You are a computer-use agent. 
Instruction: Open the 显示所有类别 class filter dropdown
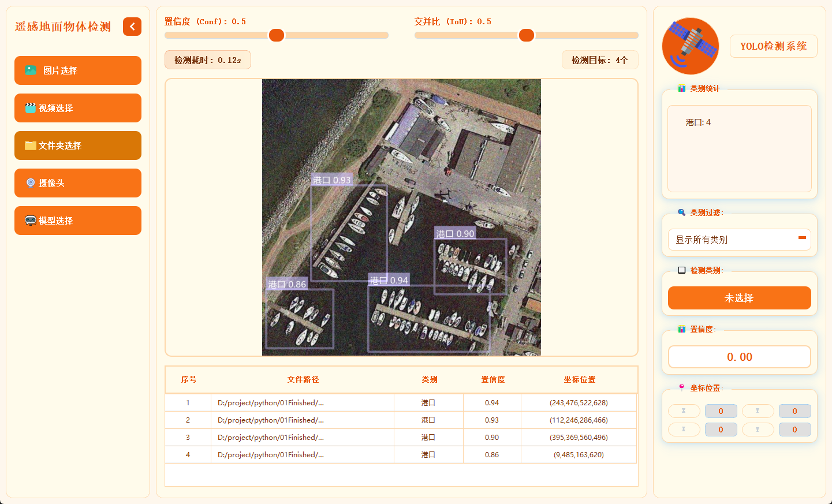(x=739, y=240)
